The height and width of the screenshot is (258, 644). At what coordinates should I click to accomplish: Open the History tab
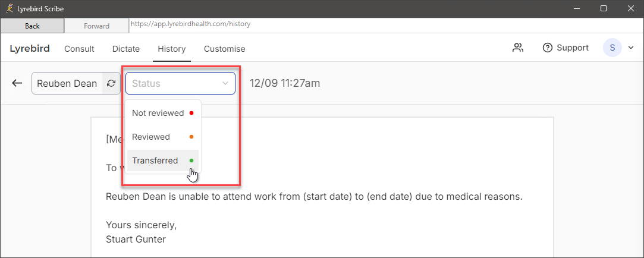point(172,49)
